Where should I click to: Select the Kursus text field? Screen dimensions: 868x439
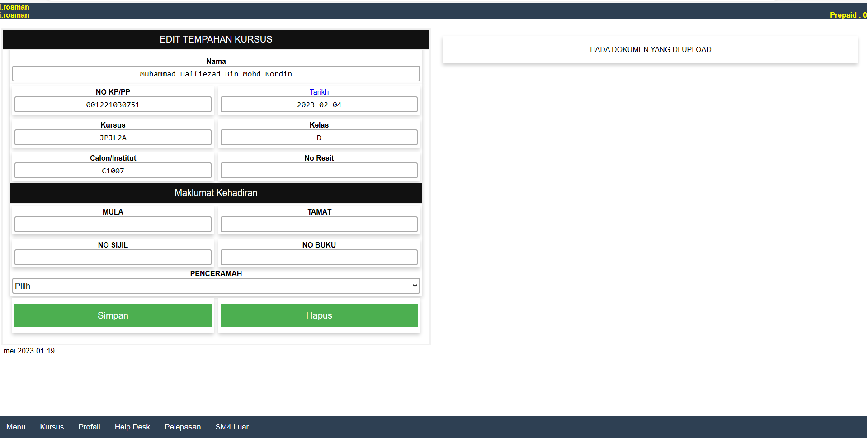coord(113,138)
